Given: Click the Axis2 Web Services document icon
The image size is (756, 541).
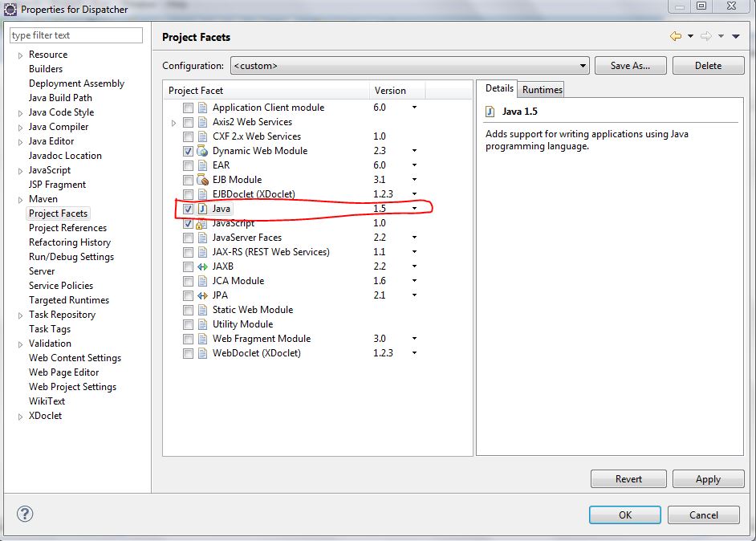Looking at the screenshot, I should coord(203,122).
